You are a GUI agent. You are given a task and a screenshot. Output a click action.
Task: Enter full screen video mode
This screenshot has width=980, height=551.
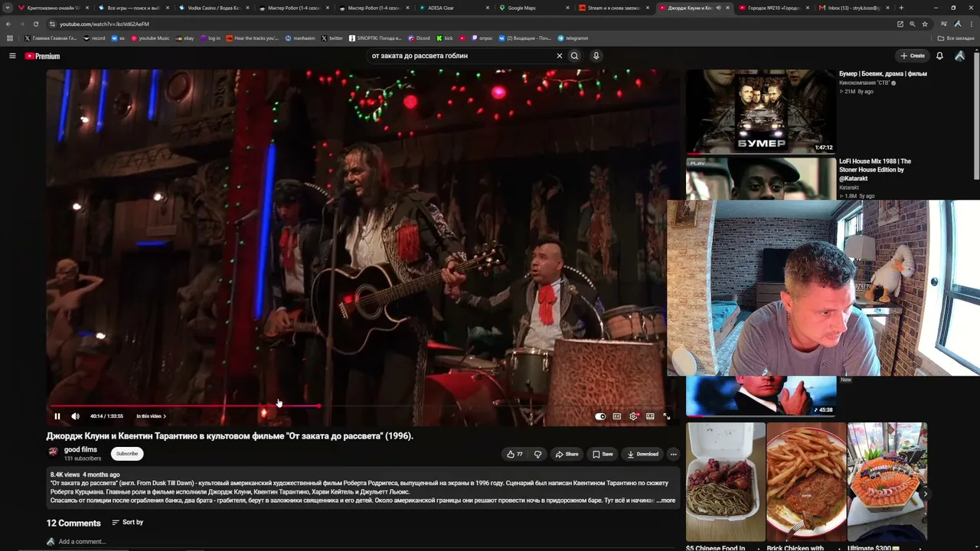coord(667,416)
